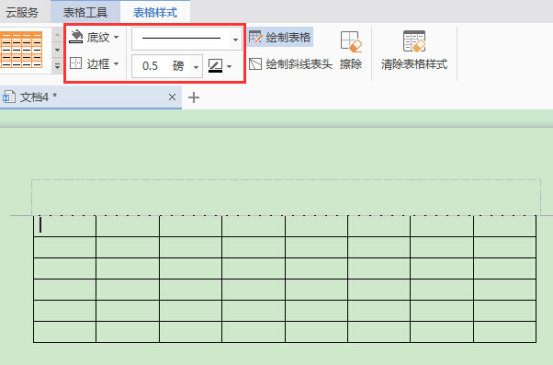Expand the line width dropdown arrow
Viewport: 553px width, 365px height.
coord(196,66)
